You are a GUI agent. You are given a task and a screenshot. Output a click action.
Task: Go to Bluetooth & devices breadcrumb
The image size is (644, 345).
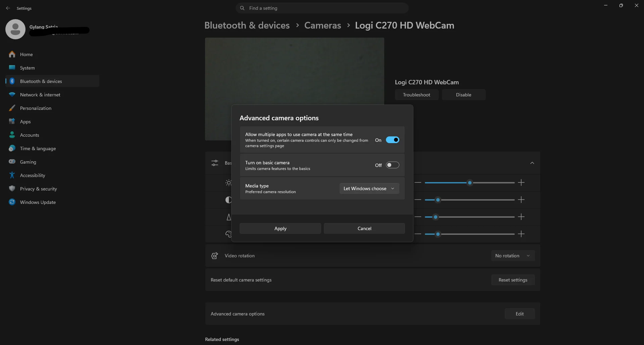pyautogui.click(x=247, y=25)
